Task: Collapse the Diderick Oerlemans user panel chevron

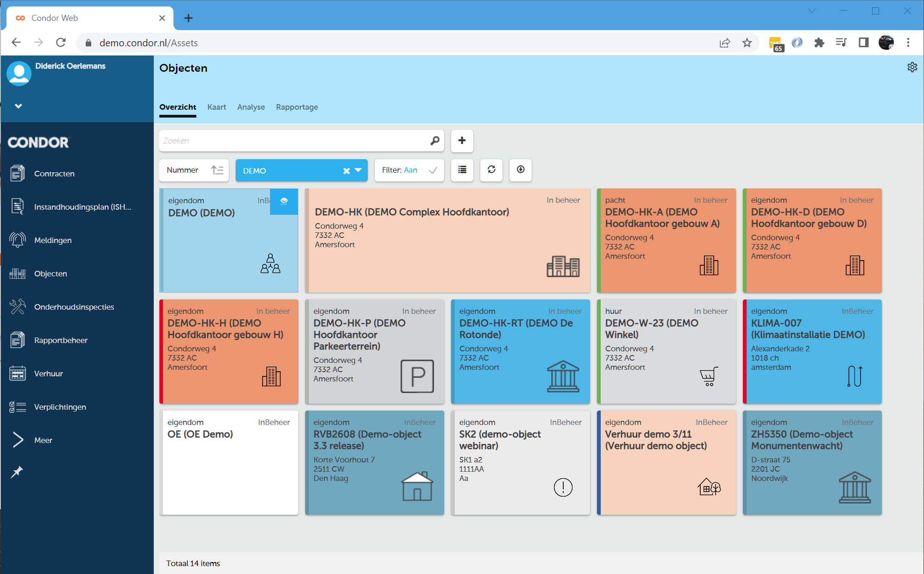Action: (x=19, y=106)
